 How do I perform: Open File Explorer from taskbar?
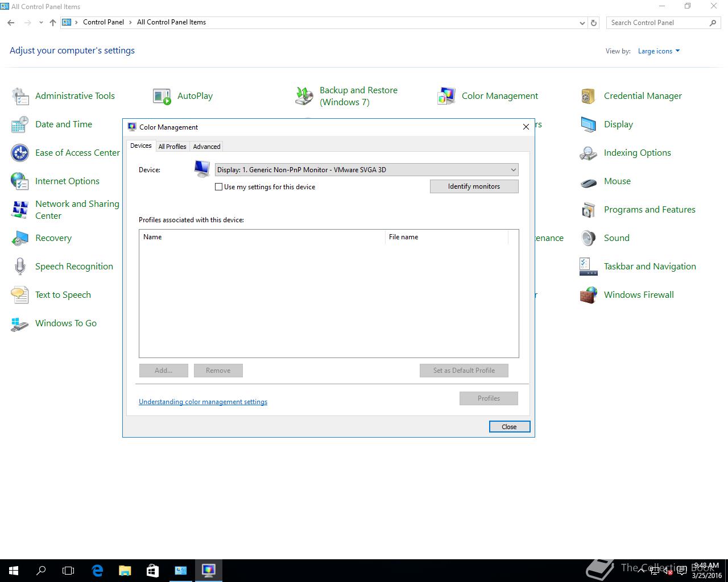click(125, 571)
